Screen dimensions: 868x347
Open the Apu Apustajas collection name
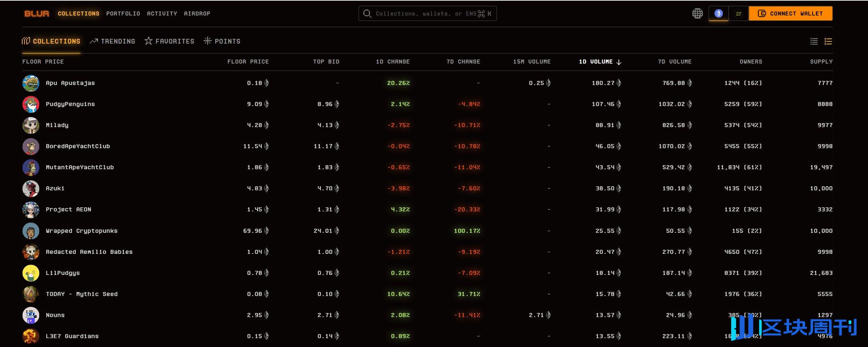coord(70,83)
